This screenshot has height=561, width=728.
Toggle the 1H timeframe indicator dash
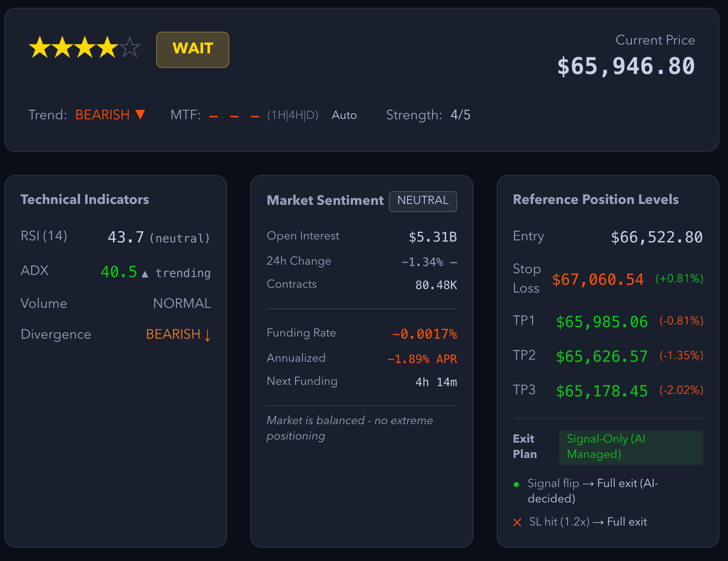[x=213, y=115]
